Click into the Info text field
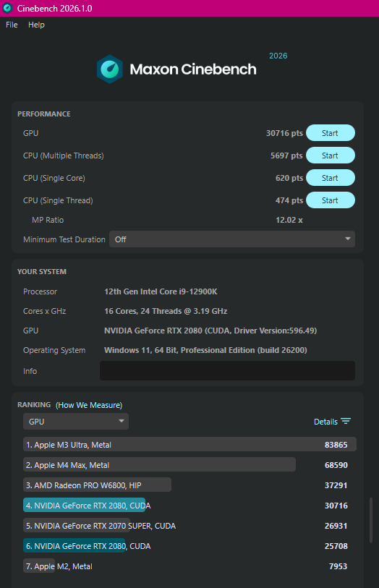Image resolution: width=379 pixels, height=588 pixels. 227,371
